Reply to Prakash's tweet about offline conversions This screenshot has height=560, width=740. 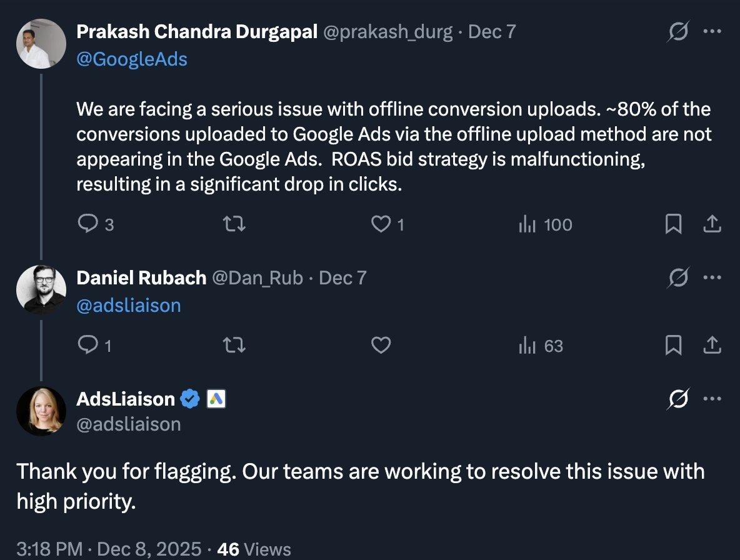point(87,224)
